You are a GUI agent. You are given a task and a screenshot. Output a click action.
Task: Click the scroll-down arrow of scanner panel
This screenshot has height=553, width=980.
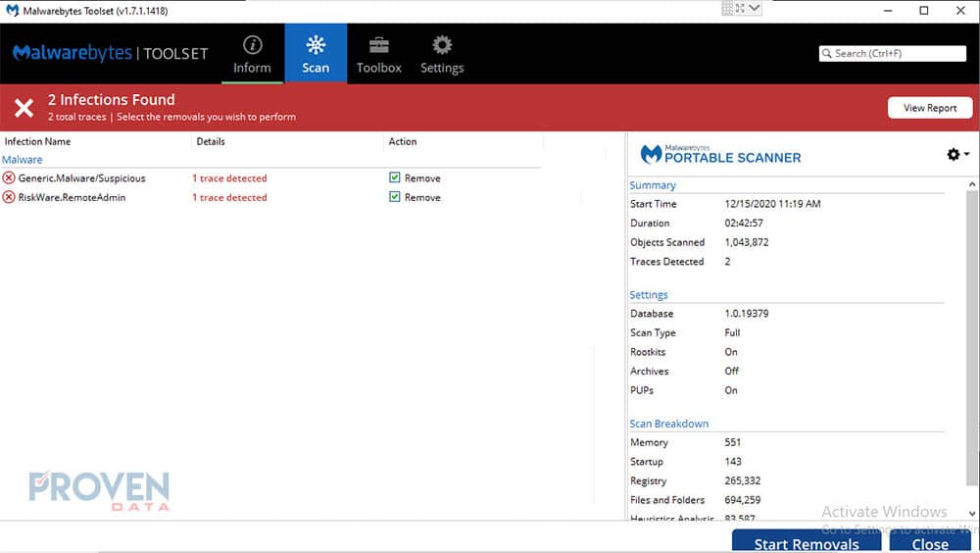pos(972,513)
